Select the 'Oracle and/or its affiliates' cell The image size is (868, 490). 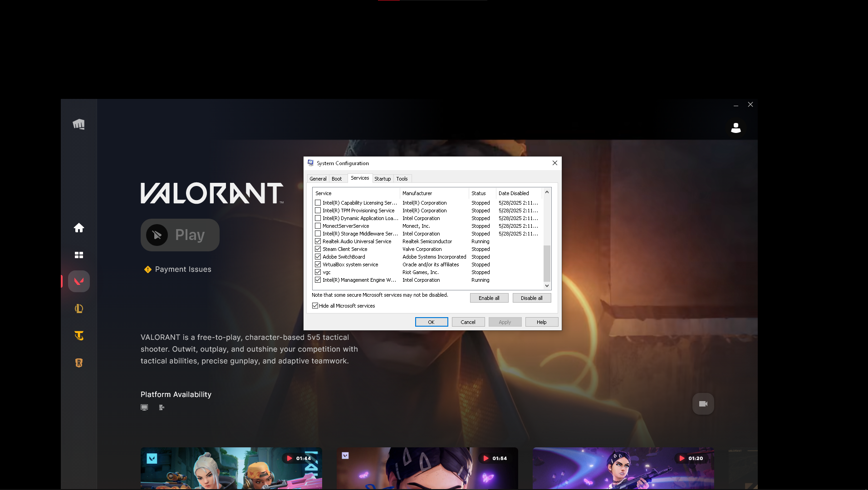pos(431,265)
